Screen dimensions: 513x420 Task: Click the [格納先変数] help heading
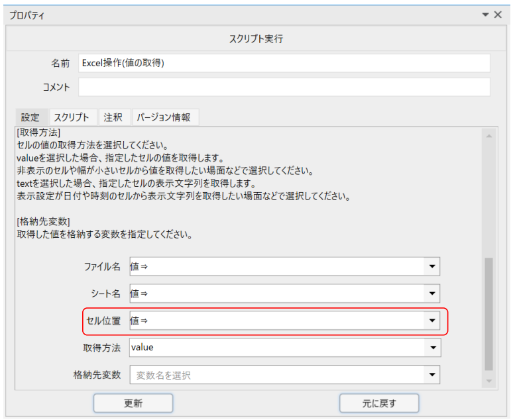point(43,221)
